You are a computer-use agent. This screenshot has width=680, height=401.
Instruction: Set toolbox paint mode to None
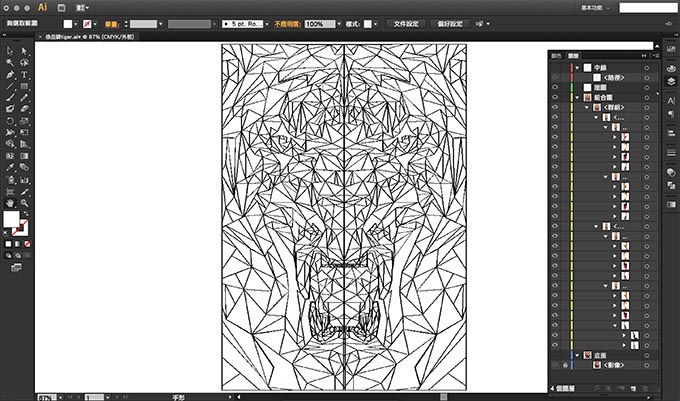27,244
